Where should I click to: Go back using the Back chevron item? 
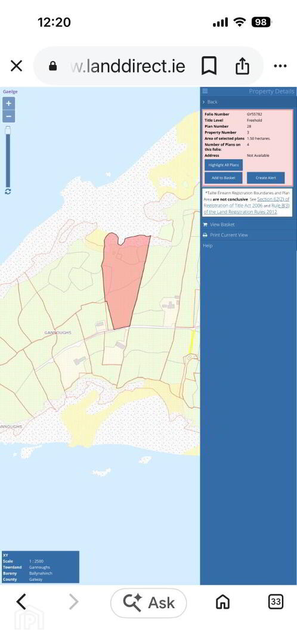[210, 102]
